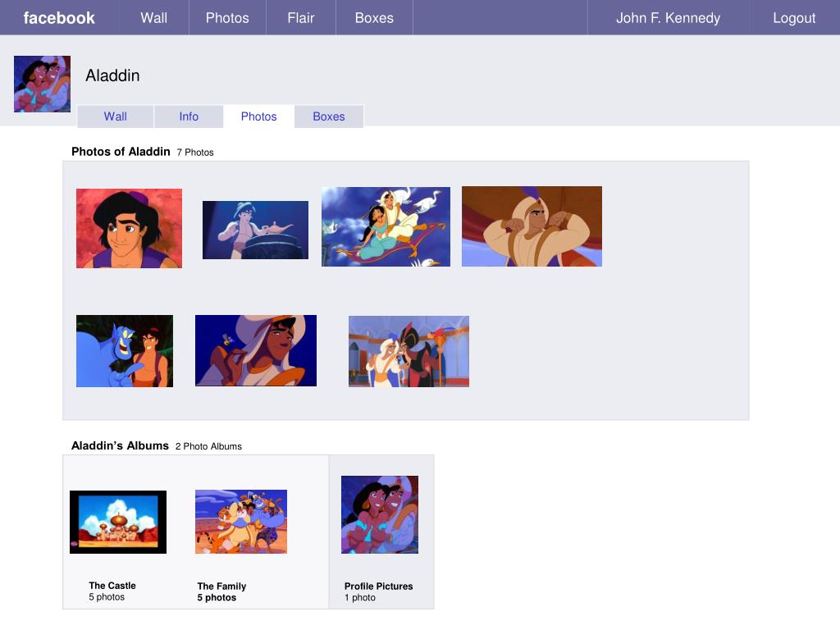Click '5 photos' under The Family
Image resolution: width=840 pixels, height=630 pixels.
click(217, 597)
